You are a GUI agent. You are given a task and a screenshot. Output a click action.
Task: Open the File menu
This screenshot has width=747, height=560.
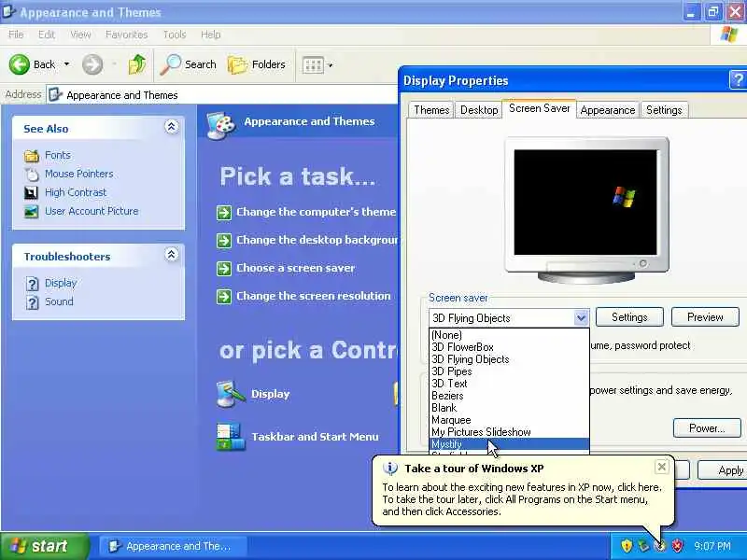point(16,35)
